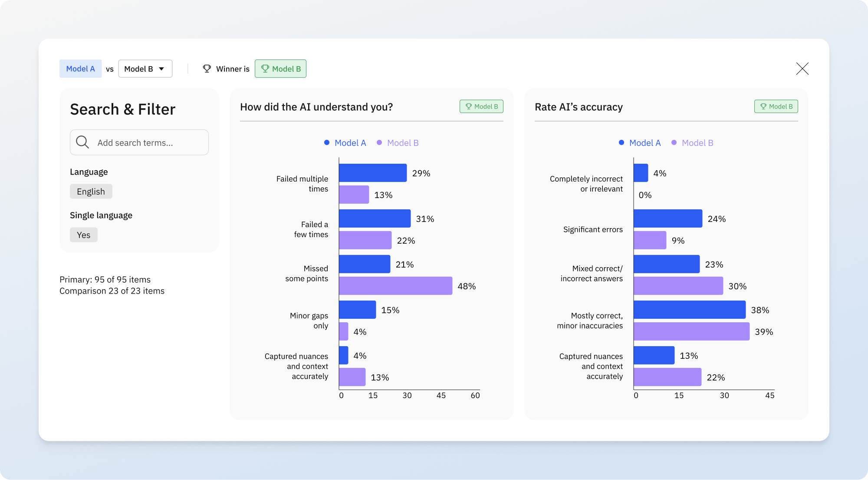Close the comparison dialog with X
868x480 pixels.
802,69
